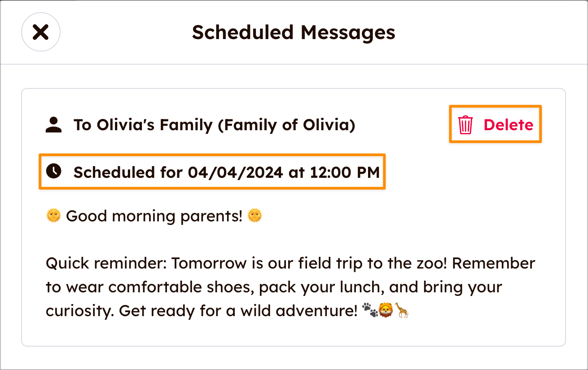Click the red trash can icon
The image size is (588, 370).
pyautogui.click(x=465, y=124)
